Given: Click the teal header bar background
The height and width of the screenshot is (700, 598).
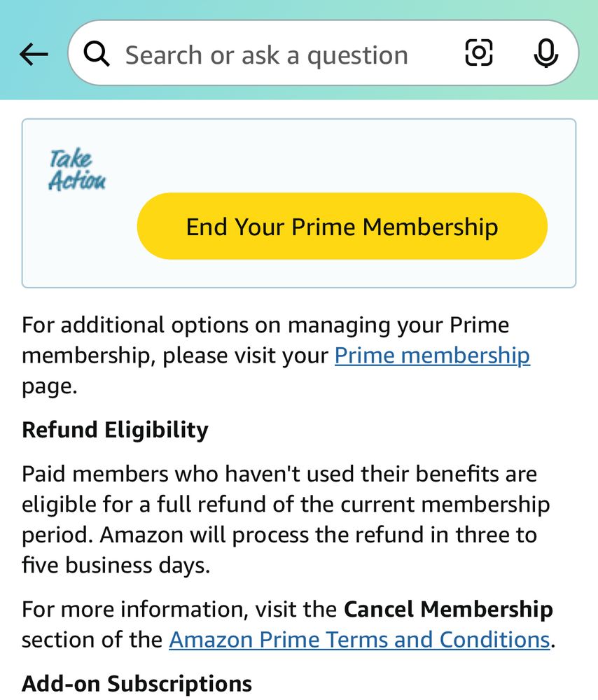Looking at the screenshot, I should pyautogui.click(x=299, y=9).
